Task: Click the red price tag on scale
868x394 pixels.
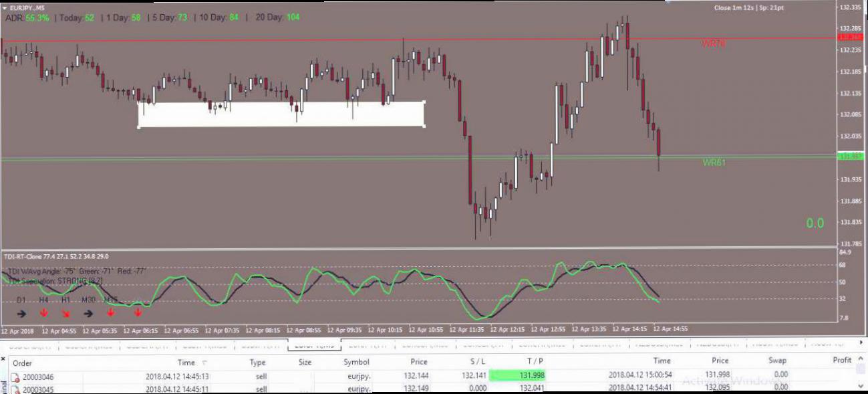Action: (851, 37)
